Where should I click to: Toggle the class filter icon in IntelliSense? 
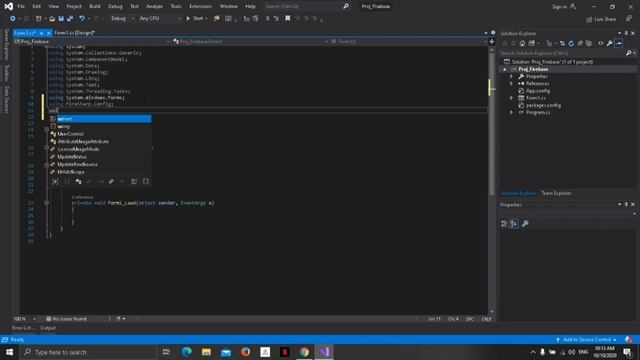[78, 182]
